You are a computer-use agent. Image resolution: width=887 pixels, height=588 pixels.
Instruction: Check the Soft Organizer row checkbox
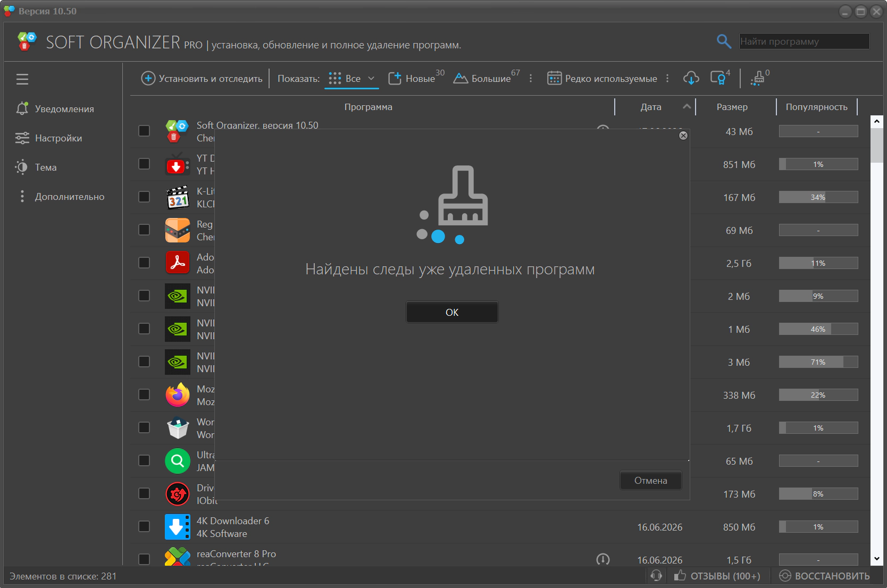click(x=144, y=131)
